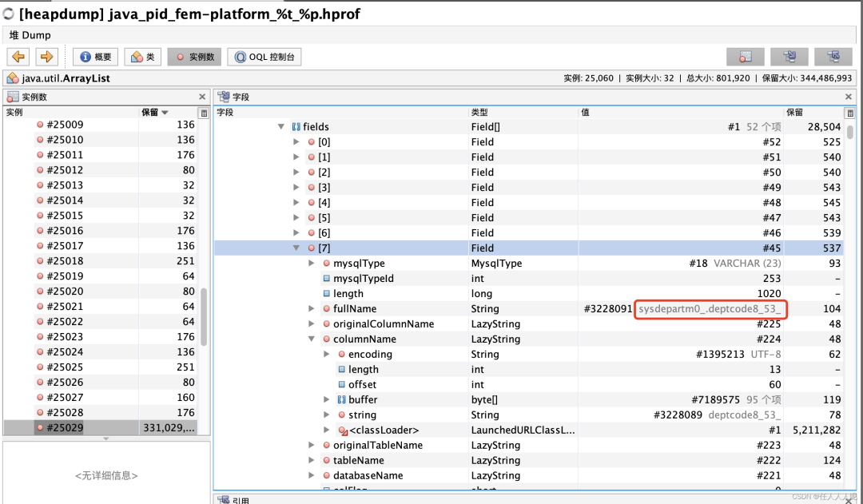Image resolution: width=863 pixels, height=504 pixels.
Task: Click the <classLoader> icon
Action: point(342,431)
